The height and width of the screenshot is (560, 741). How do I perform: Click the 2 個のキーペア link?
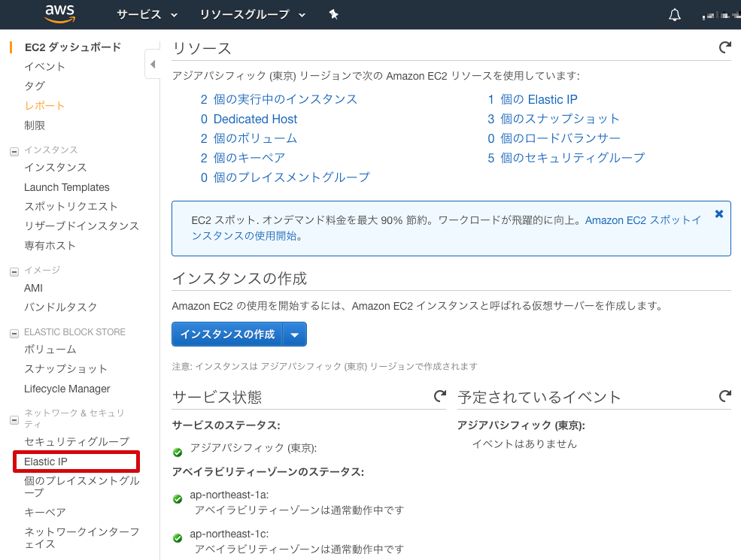pos(243,158)
